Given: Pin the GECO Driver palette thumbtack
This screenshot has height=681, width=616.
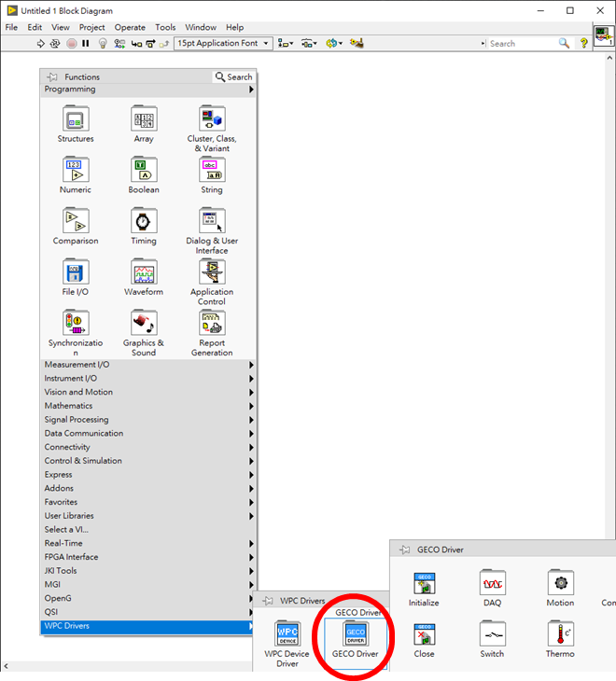Looking at the screenshot, I should [x=404, y=550].
